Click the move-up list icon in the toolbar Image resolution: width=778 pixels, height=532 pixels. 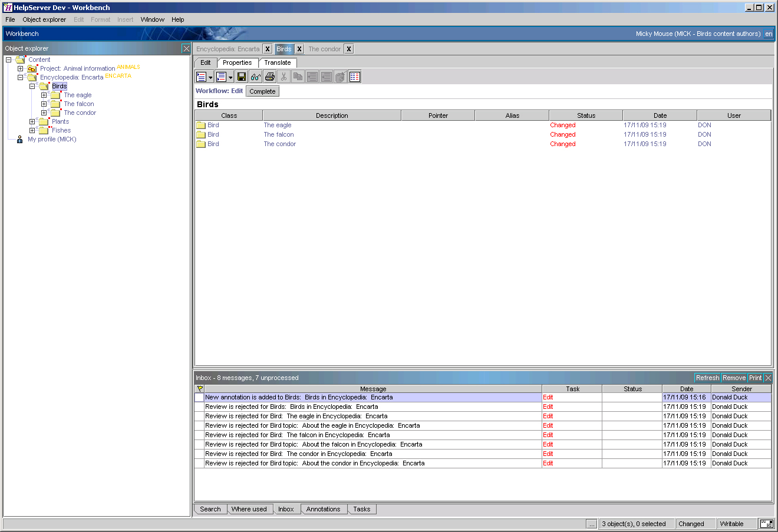click(312, 77)
